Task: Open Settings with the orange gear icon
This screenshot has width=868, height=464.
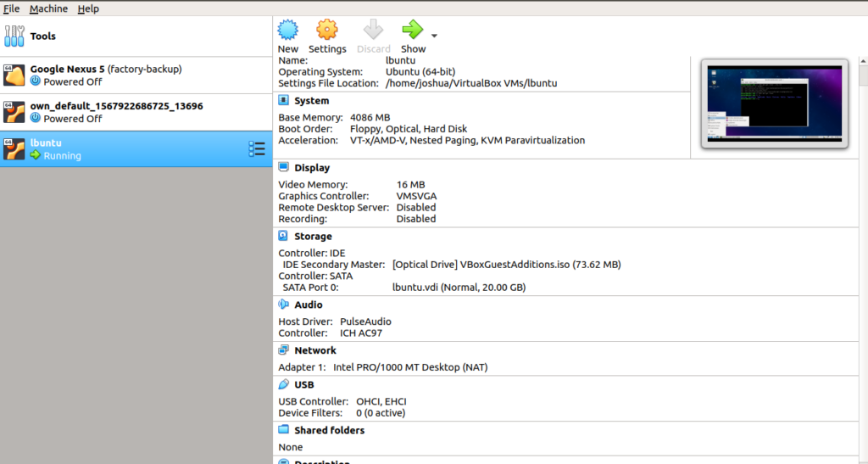Action: tap(326, 30)
